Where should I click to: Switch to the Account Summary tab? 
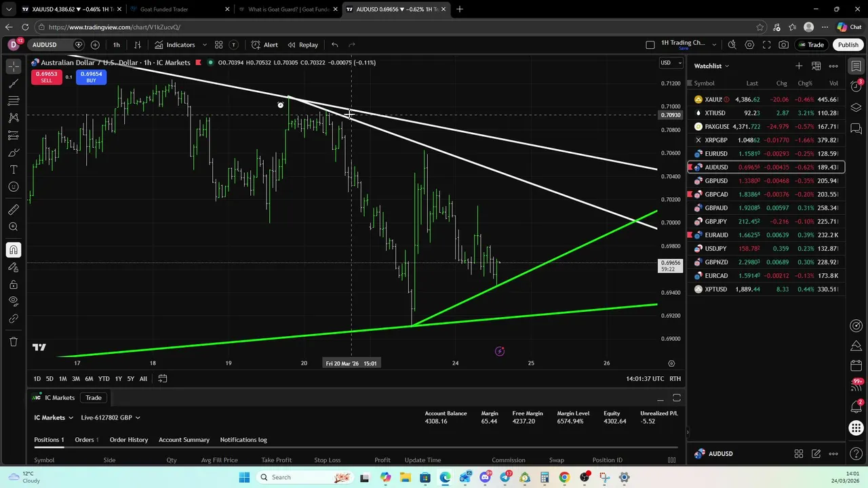tap(184, 440)
